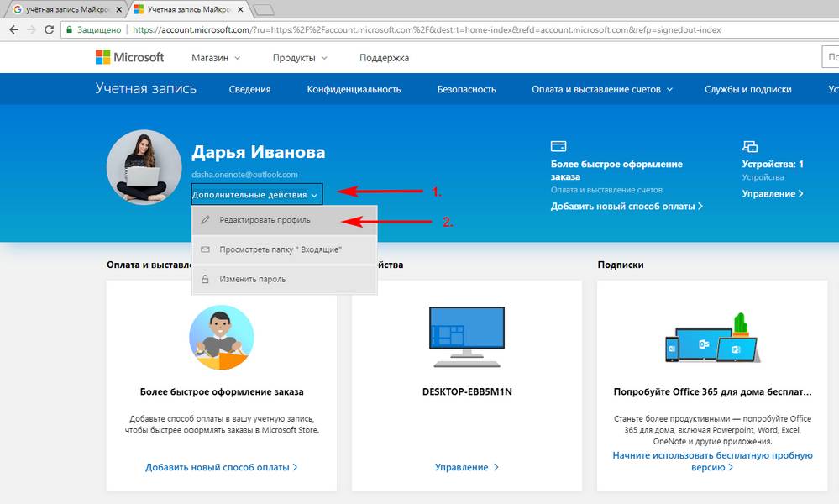Click the banner heading Более быстрое оформление заказа
The height and width of the screenshot is (504, 839).
(616, 171)
